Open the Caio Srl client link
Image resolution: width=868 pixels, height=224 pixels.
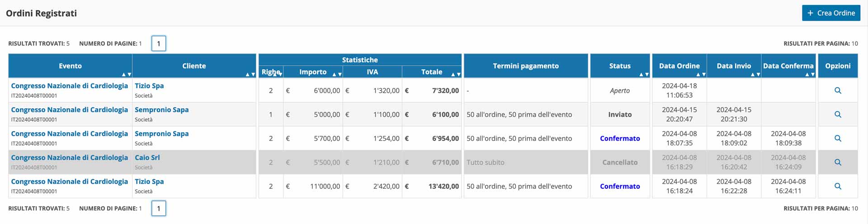pyautogui.click(x=147, y=157)
